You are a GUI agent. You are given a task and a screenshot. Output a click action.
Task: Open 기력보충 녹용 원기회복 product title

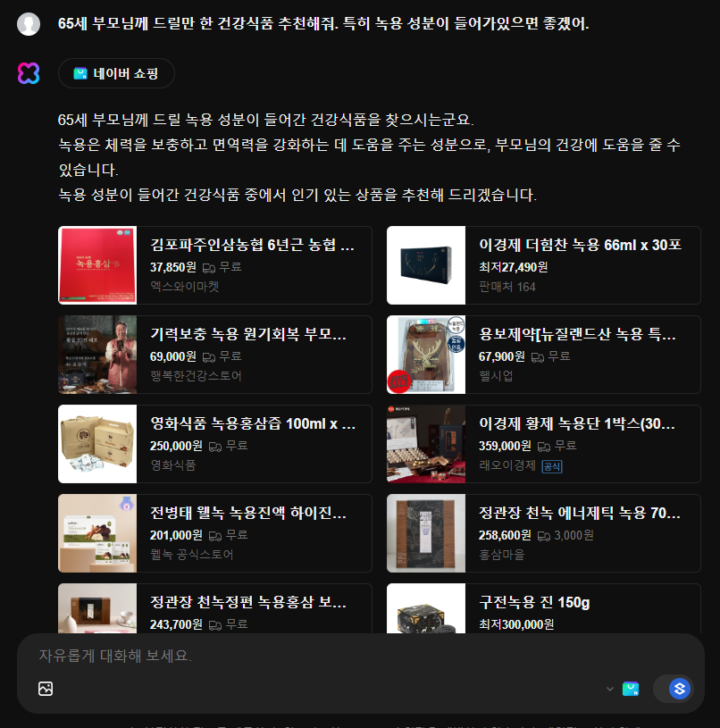tap(248, 334)
